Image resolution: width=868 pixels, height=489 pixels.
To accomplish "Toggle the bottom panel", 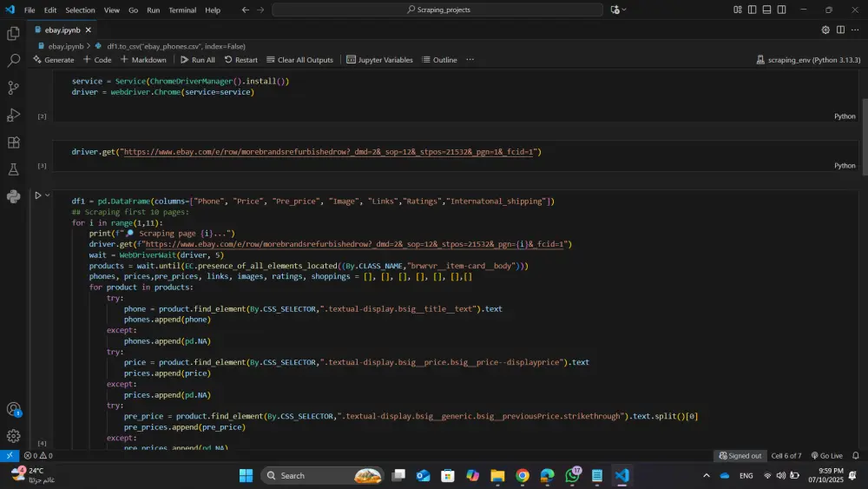I will pyautogui.click(x=766, y=10).
